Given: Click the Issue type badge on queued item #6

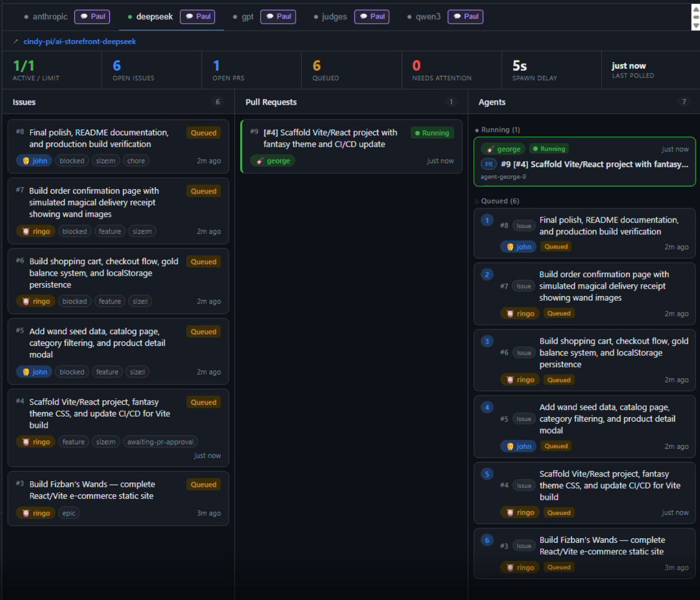Looking at the screenshot, I should 524,353.
